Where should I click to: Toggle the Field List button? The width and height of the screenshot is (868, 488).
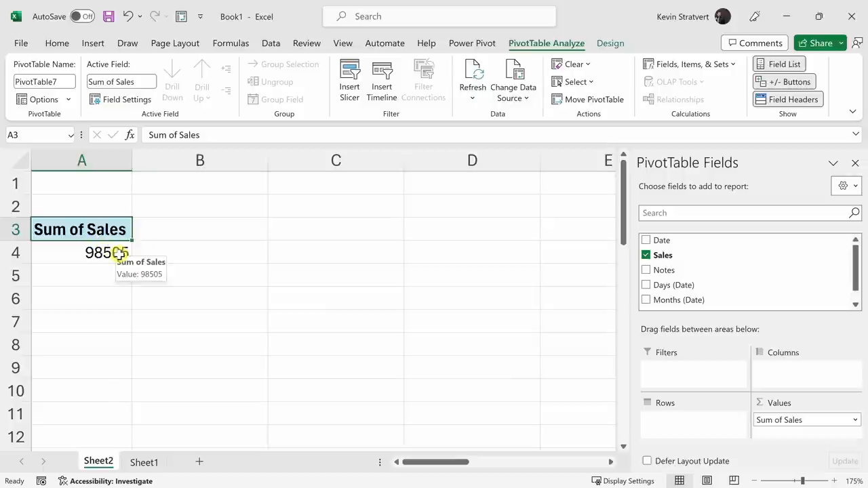coord(778,64)
